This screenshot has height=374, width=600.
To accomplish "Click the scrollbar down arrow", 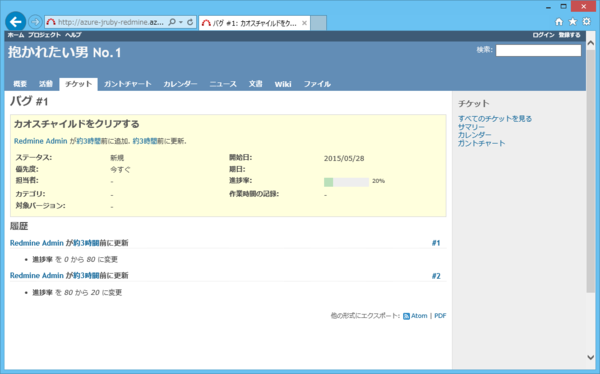I will point(590,357).
